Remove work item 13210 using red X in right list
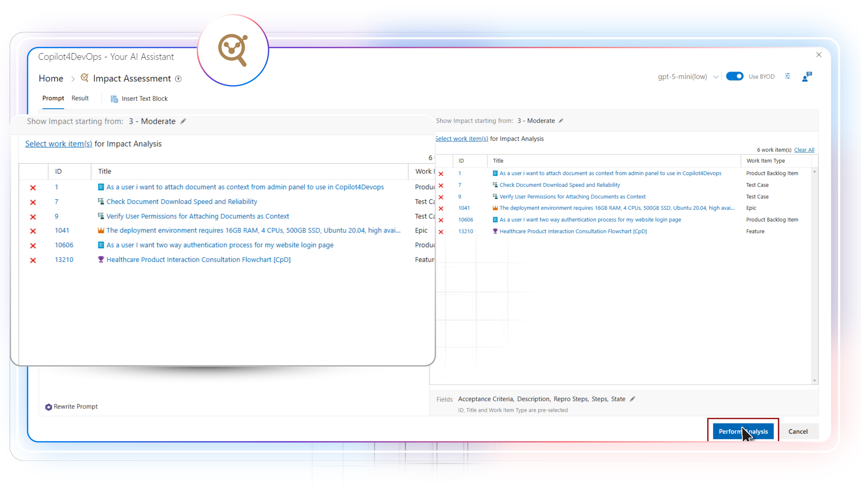This screenshot has width=861, height=504. tap(441, 232)
